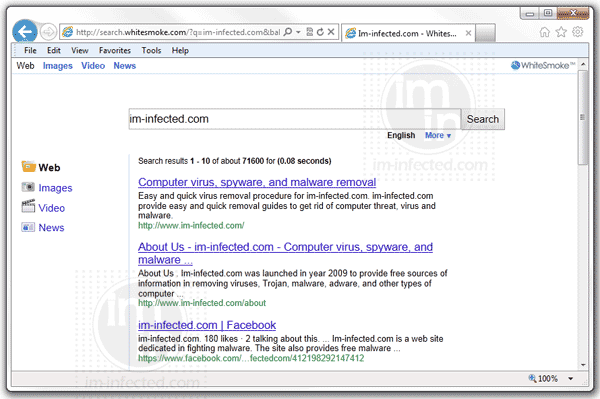Stop loading with the X in address bar

(331, 32)
